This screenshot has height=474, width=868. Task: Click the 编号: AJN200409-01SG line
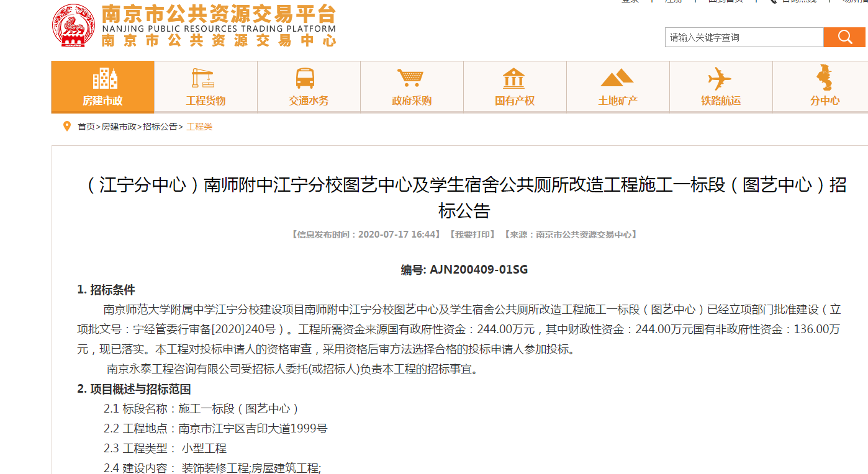click(464, 270)
